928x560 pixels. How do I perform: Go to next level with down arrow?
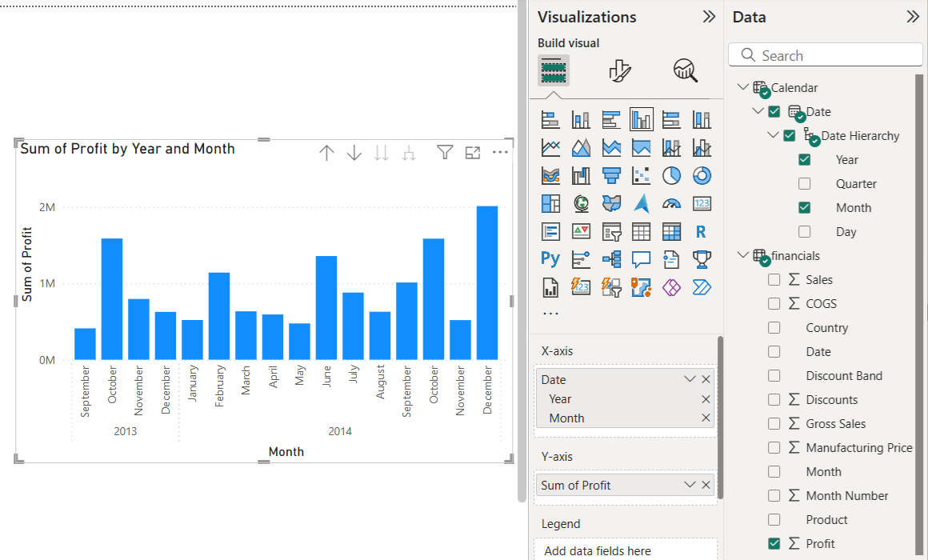coord(354,153)
